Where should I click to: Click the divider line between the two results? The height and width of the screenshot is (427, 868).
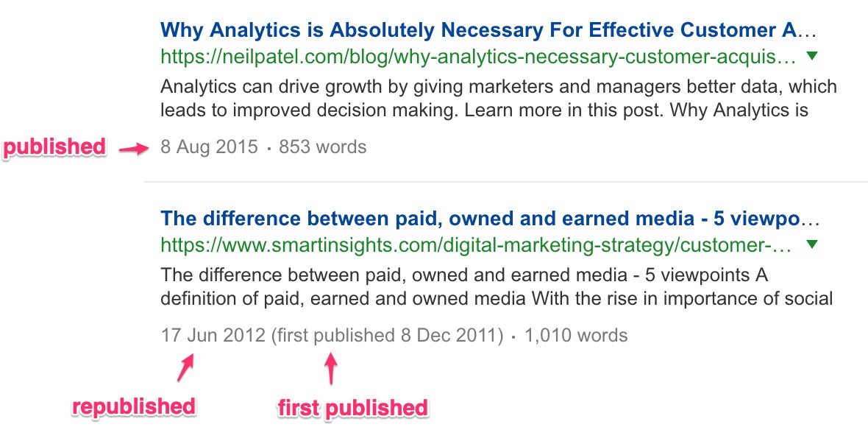click(506, 181)
